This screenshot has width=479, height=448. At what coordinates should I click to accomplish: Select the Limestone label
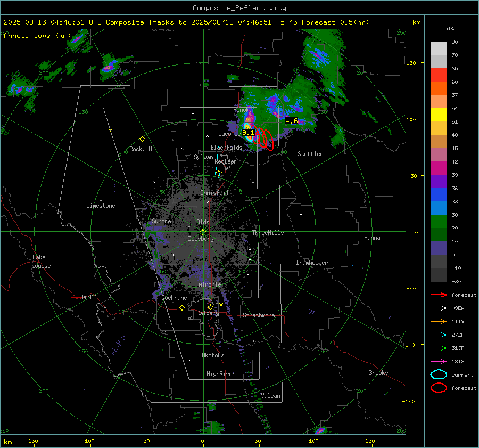[101, 206]
